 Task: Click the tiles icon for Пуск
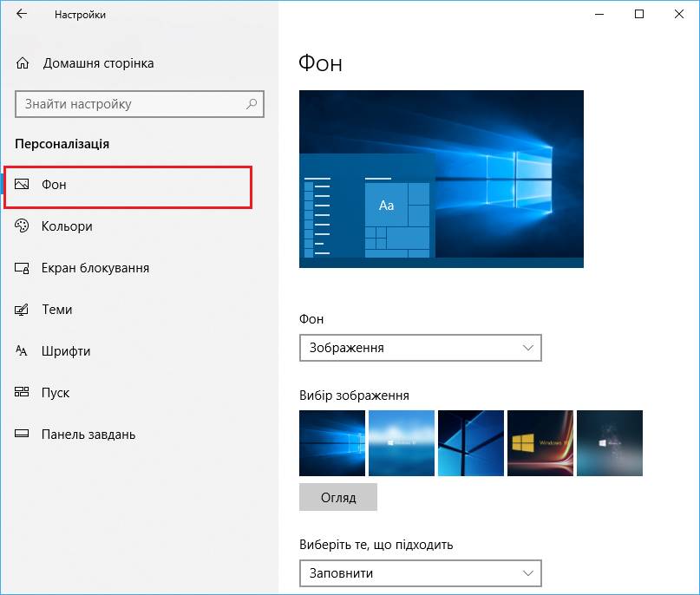coord(22,392)
